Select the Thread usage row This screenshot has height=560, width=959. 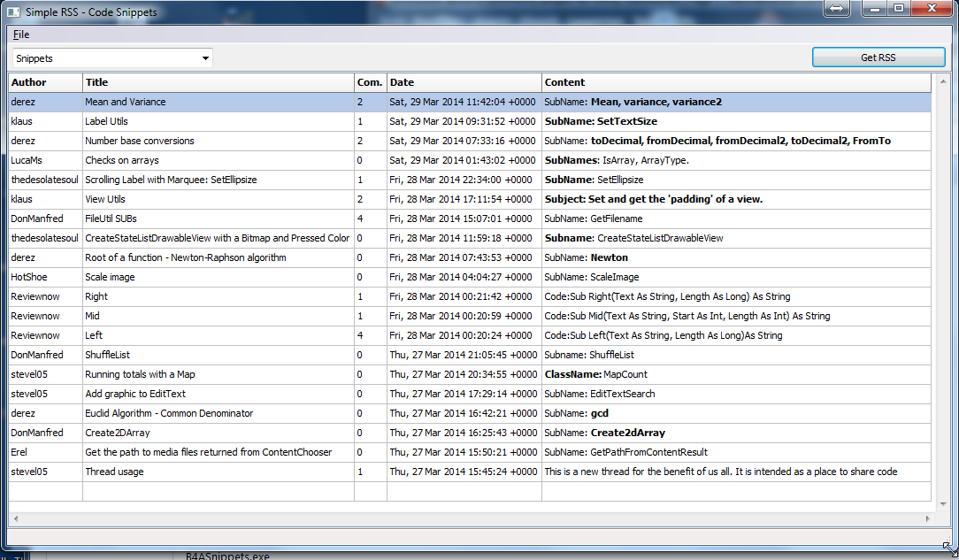[x=470, y=472]
